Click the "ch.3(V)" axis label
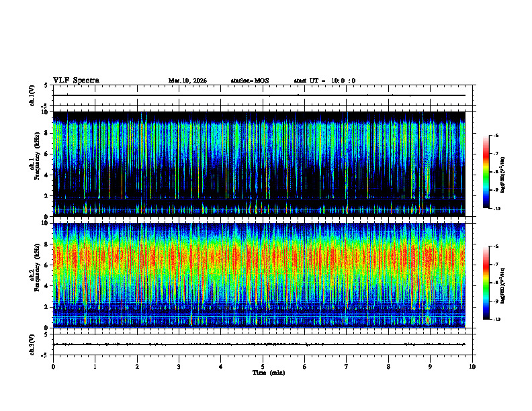This screenshot has height=411, width=532. click(x=32, y=345)
